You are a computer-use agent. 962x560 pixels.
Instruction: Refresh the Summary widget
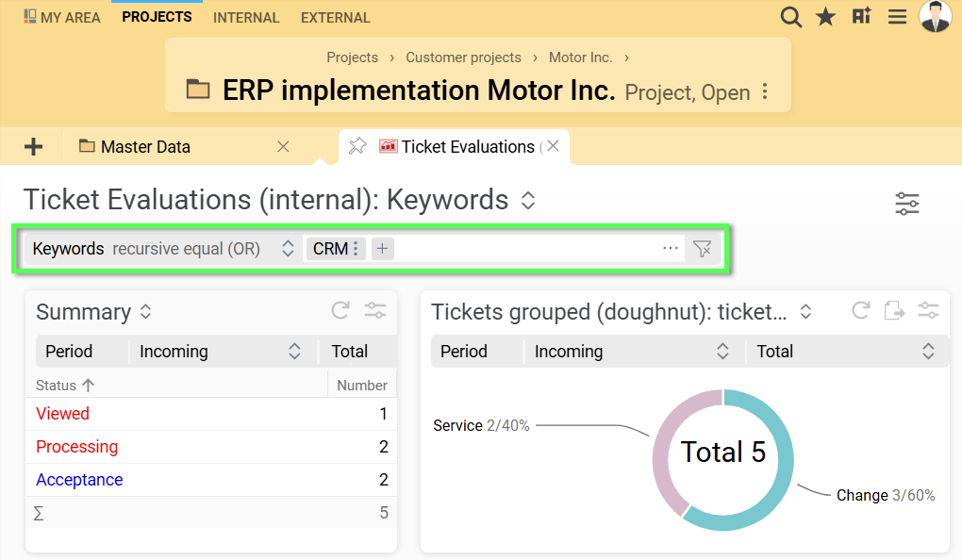pos(340,311)
